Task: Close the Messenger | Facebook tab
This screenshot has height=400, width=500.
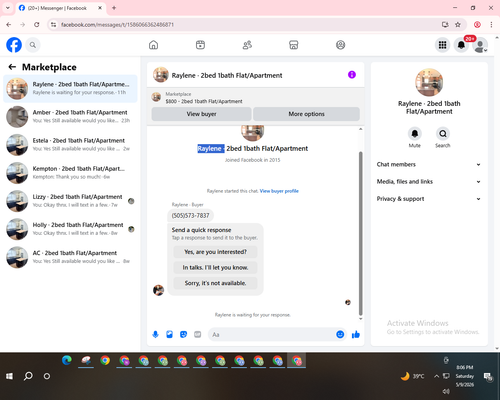Action: (x=100, y=8)
